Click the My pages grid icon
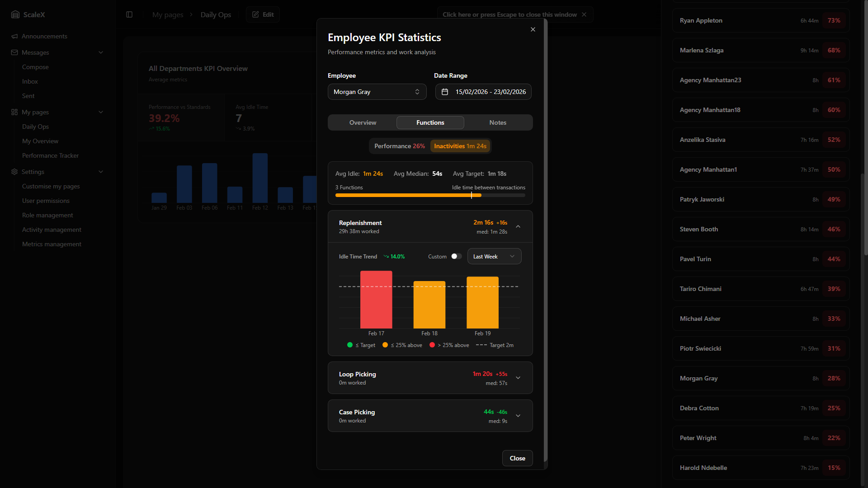Image resolution: width=868 pixels, height=488 pixels. click(x=14, y=112)
